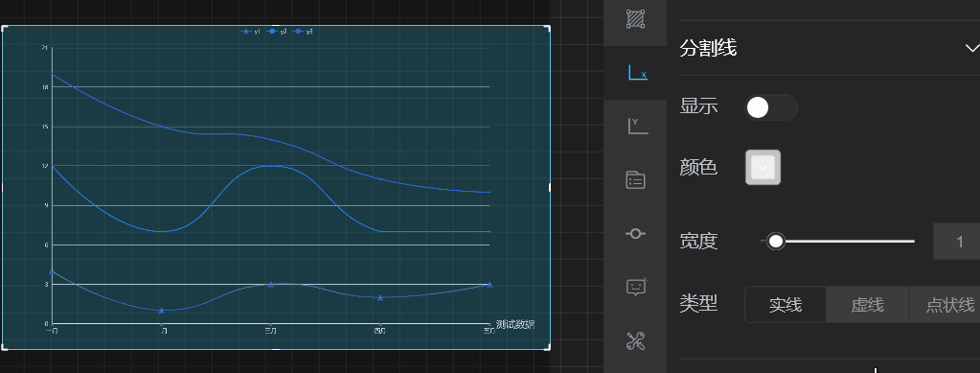This screenshot has height=373, width=980.
Task: Open the line series marker icon
Action: point(636,233)
